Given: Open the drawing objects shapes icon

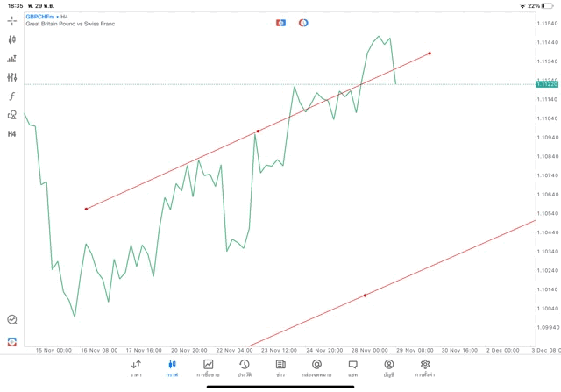Looking at the screenshot, I should 12,115.
